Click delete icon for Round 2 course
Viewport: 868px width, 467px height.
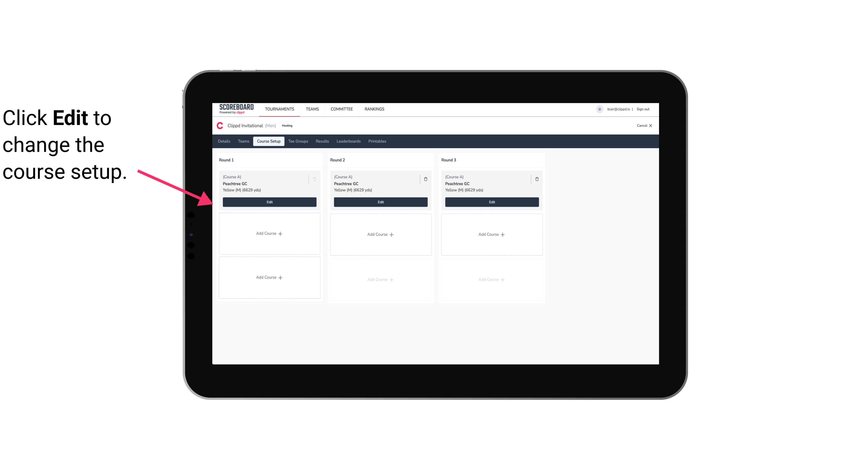coord(425,179)
